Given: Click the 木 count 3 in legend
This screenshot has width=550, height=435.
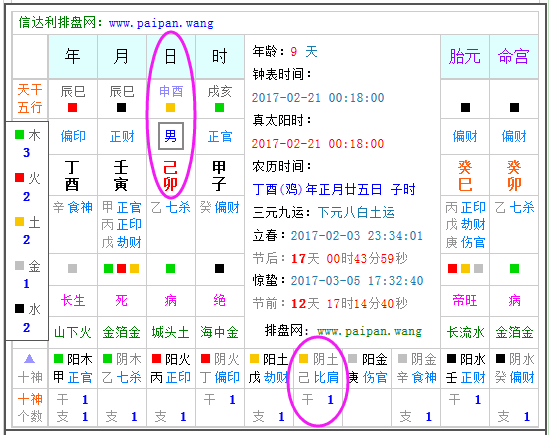Looking at the screenshot, I should pos(26,153).
